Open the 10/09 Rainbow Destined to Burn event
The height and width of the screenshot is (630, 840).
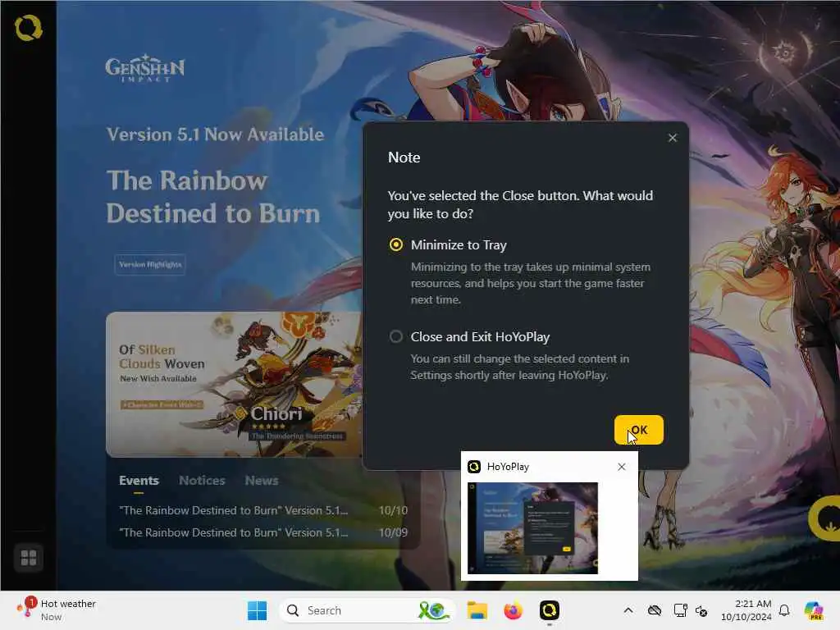coord(263,532)
